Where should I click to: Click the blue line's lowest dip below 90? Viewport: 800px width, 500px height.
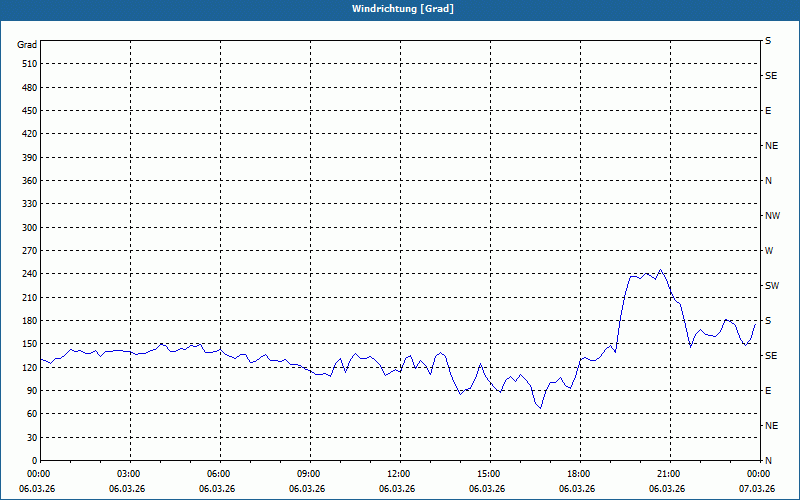point(540,408)
